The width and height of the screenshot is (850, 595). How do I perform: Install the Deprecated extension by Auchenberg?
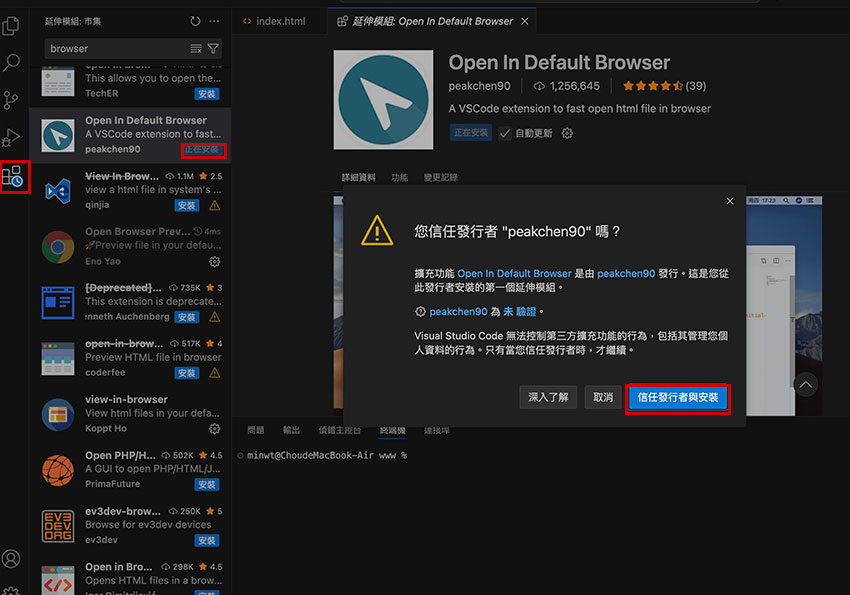[186, 318]
